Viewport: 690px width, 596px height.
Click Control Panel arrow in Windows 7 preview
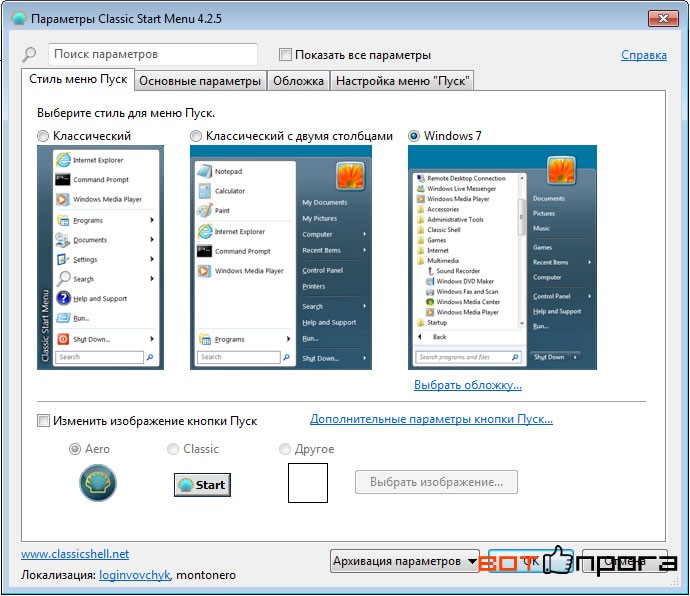click(x=589, y=296)
